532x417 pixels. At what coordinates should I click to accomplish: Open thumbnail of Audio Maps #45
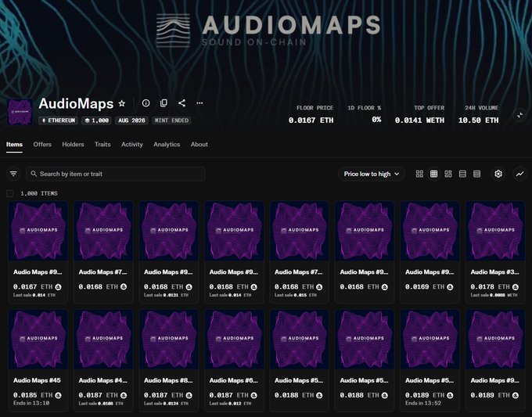(38, 340)
